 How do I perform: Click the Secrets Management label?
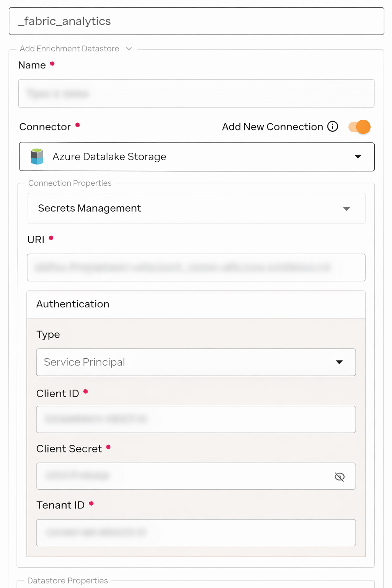click(89, 208)
